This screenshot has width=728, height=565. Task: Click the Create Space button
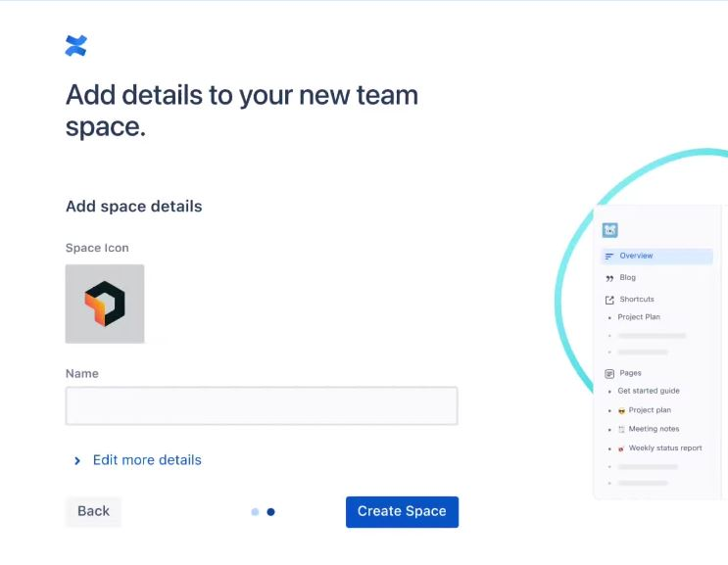[402, 512]
